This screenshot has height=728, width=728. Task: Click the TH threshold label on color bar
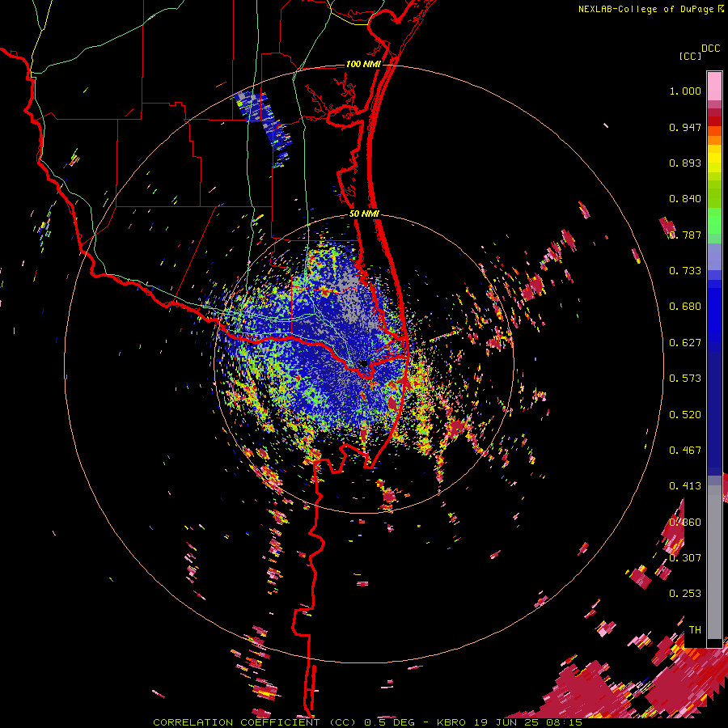pos(695,630)
